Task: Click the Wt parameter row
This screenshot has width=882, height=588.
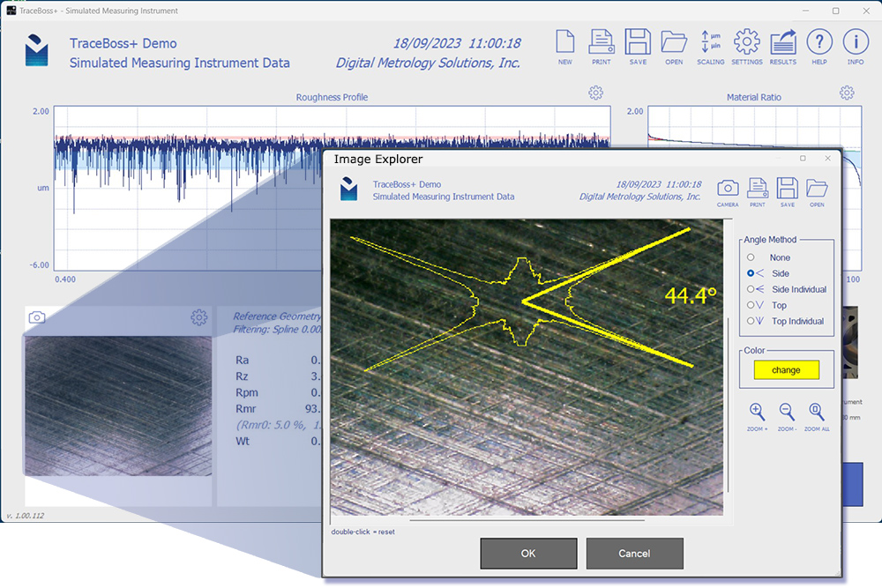Action: click(278, 442)
